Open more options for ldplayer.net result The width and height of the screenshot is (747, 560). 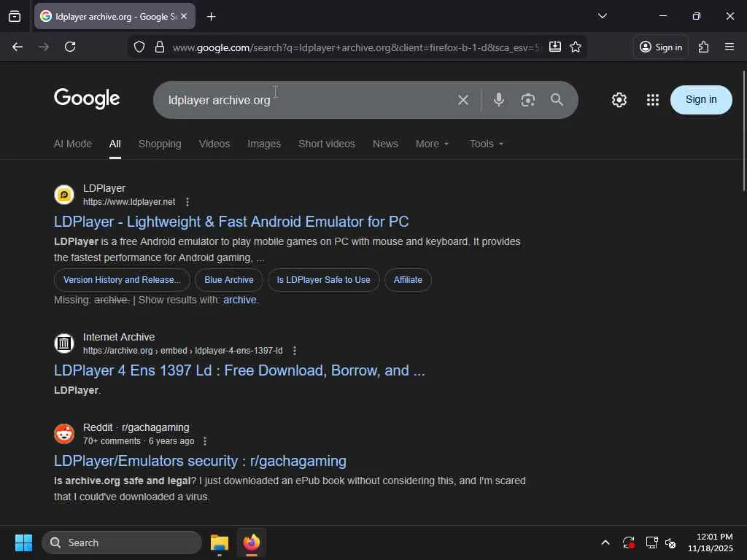187,202
